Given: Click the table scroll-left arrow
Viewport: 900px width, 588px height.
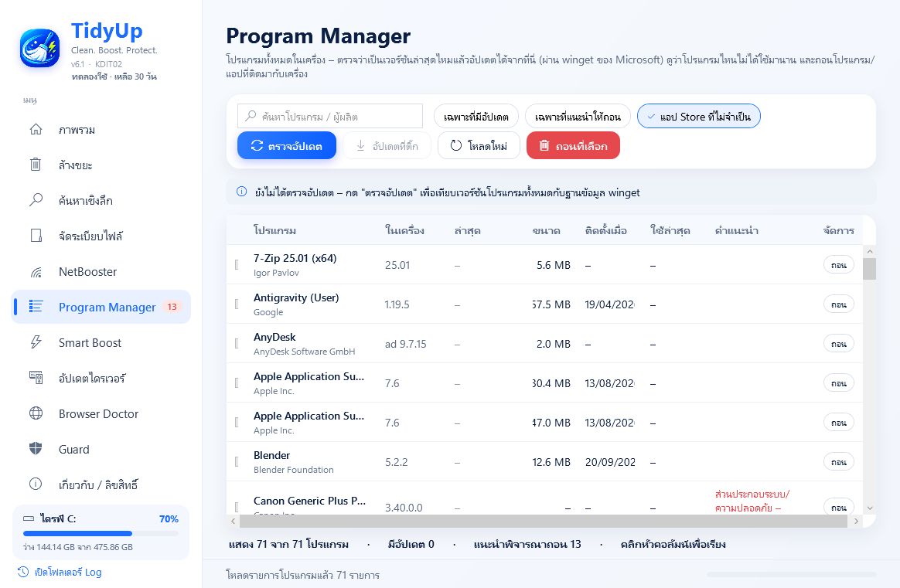Looking at the screenshot, I should [233, 521].
